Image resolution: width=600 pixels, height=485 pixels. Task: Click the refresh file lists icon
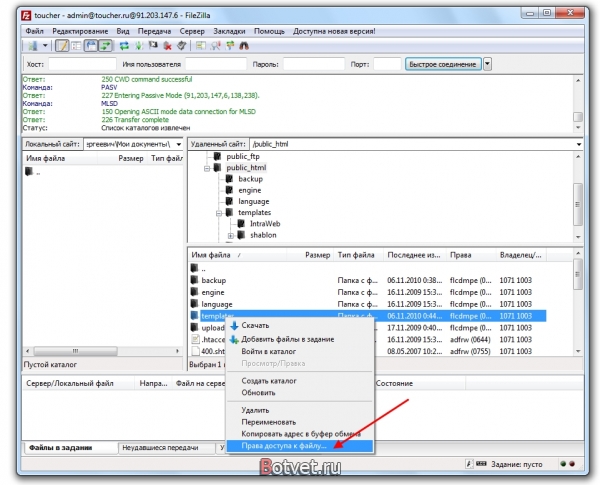click(x=124, y=46)
